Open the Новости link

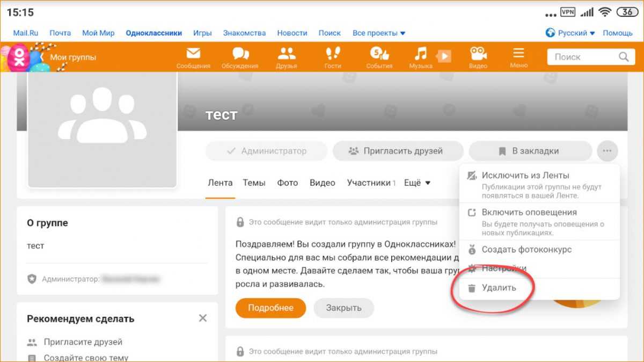click(x=292, y=33)
